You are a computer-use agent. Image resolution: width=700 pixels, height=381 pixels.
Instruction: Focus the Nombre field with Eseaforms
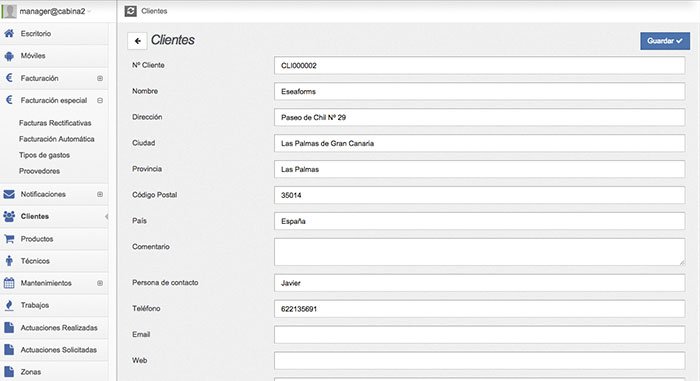click(x=479, y=92)
